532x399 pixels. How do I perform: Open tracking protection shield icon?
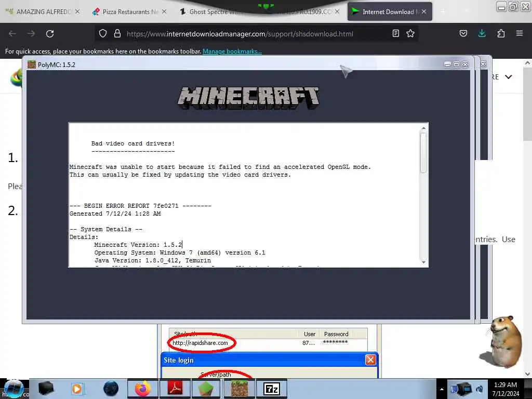(x=103, y=34)
